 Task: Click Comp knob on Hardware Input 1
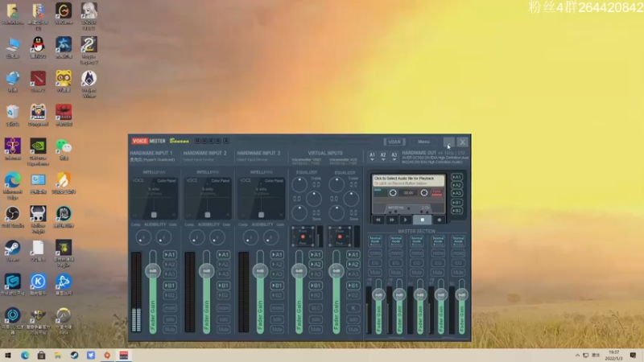(143, 237)
